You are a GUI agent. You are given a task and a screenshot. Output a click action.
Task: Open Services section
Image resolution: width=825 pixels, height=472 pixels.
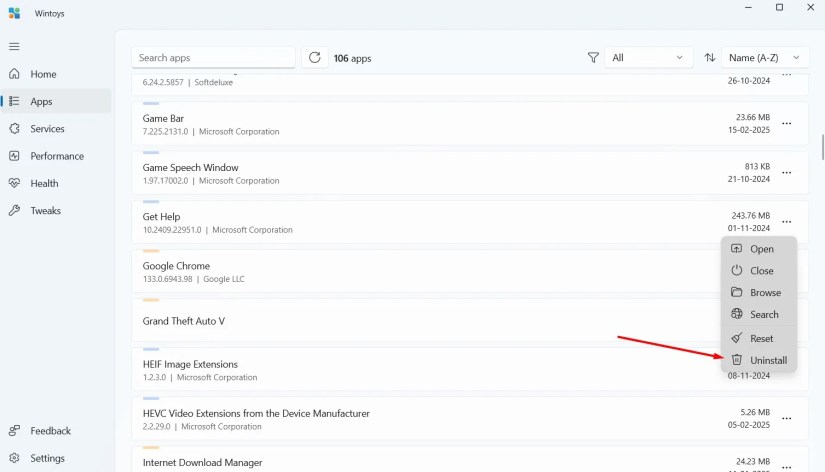click(56, 129)
